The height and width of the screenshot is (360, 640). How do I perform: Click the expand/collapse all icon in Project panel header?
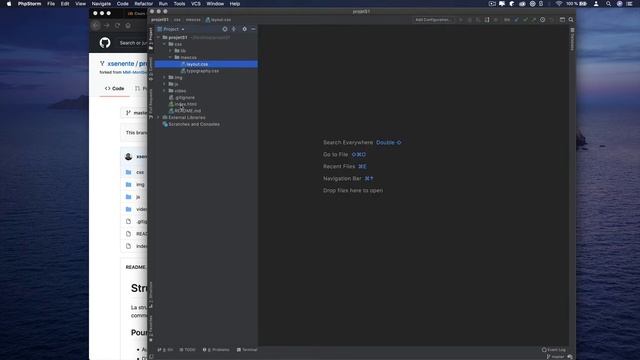pyautogui.click(x=234, y=29)
